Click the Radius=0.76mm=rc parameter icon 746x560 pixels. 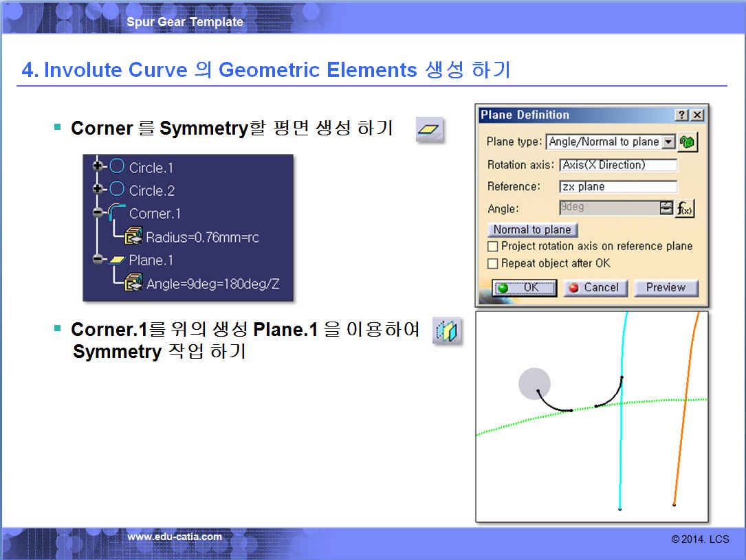point(133,237)
